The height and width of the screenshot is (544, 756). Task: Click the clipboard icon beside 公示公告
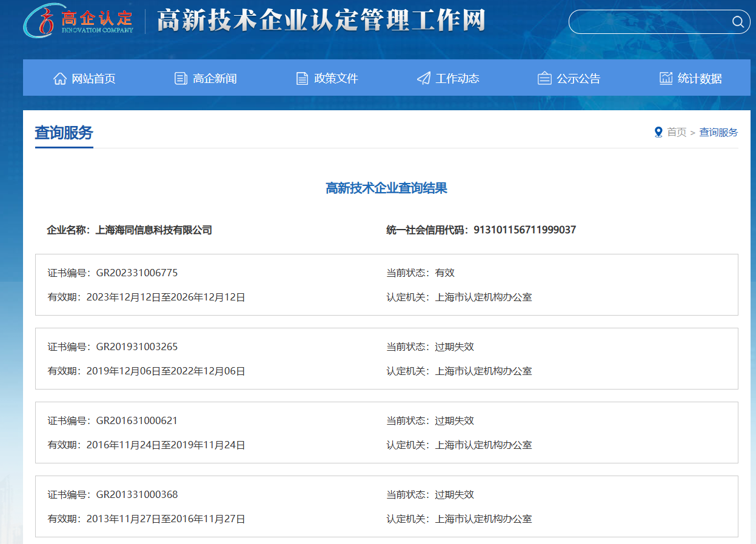coord(544,78)
